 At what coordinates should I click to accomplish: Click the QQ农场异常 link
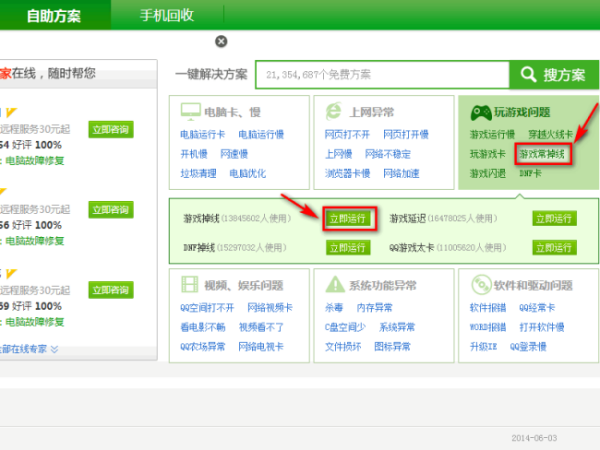202,347
